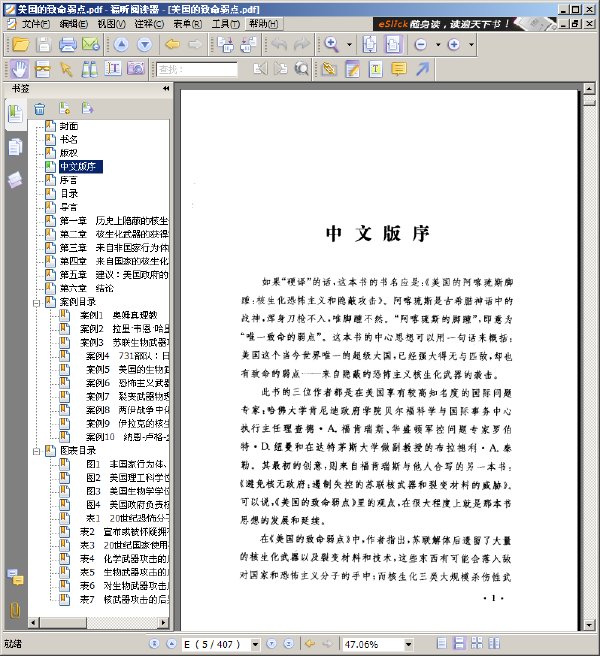The height and width of the screenshot is (656, 600).
Task: Select the 目录 bookmark
Action: (x=69, y=193)
